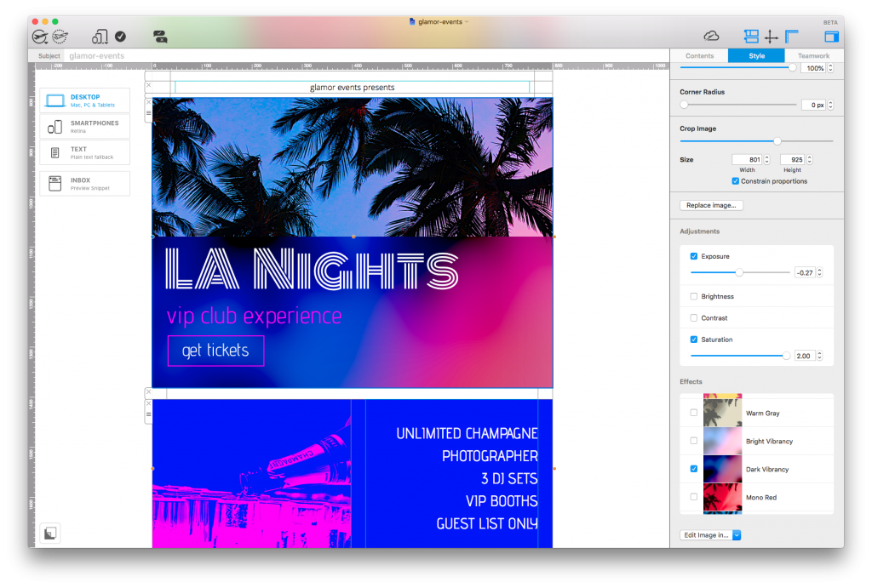This screenshot has height=588, width=872.
Task: Uncheck the Dark Vibrancy effect
Action: [693, 469]
